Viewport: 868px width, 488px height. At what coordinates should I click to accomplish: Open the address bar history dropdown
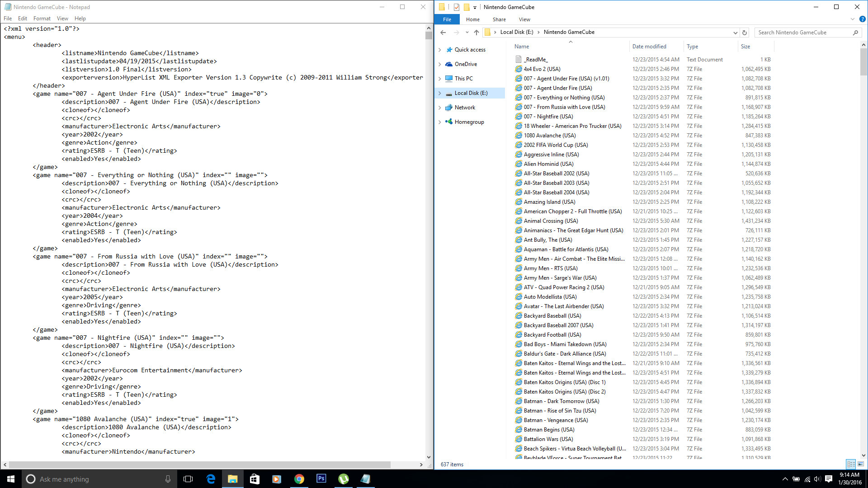[735, 33]
